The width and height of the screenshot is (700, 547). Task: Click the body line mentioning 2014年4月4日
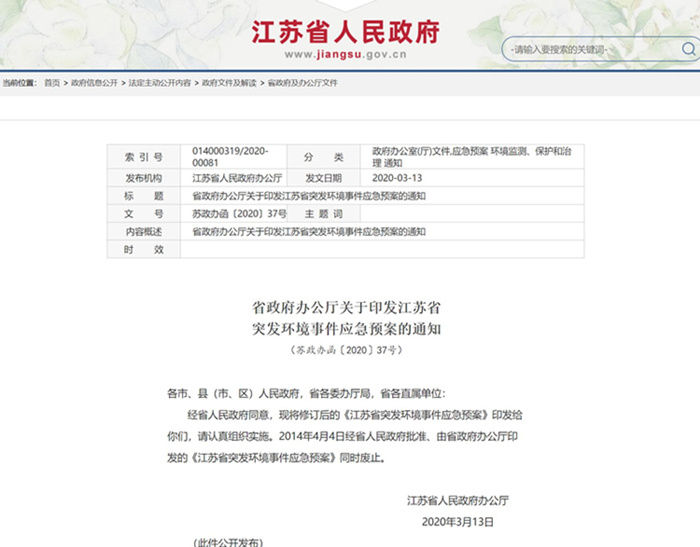click(x=342, y=436)
